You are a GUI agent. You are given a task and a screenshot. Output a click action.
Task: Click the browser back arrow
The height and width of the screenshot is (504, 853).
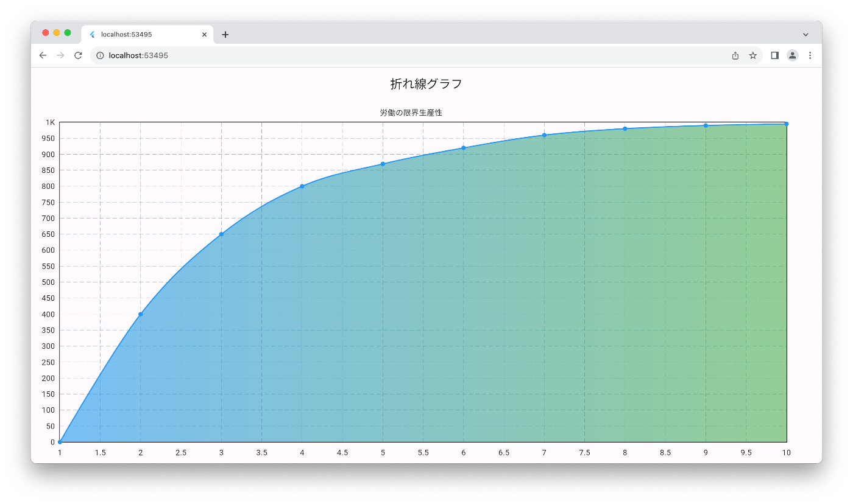(x=43, y=55)
